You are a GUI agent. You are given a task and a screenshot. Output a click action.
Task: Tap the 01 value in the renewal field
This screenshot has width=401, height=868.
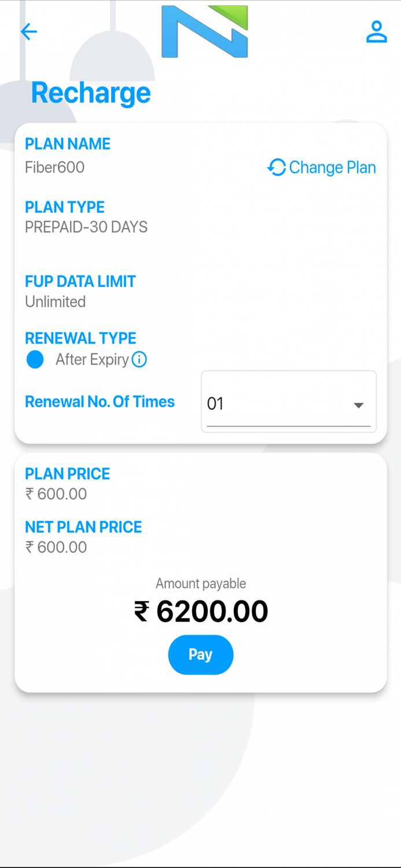[x=215, y=403]
